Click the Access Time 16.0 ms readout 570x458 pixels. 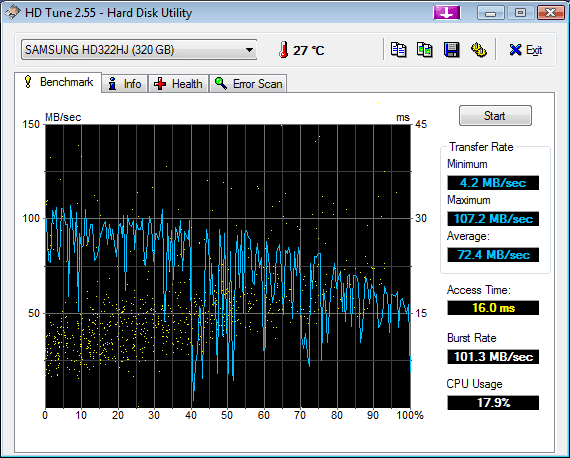click(493, 308)
